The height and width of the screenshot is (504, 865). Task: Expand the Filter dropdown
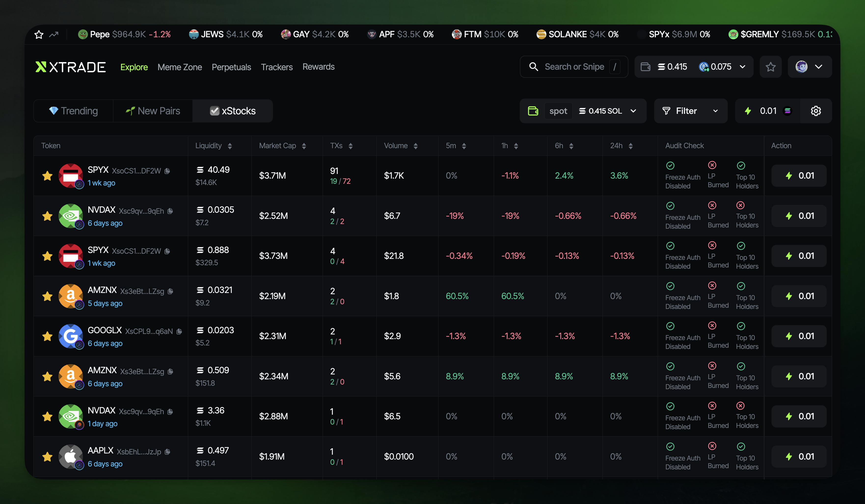pos(690,111)
